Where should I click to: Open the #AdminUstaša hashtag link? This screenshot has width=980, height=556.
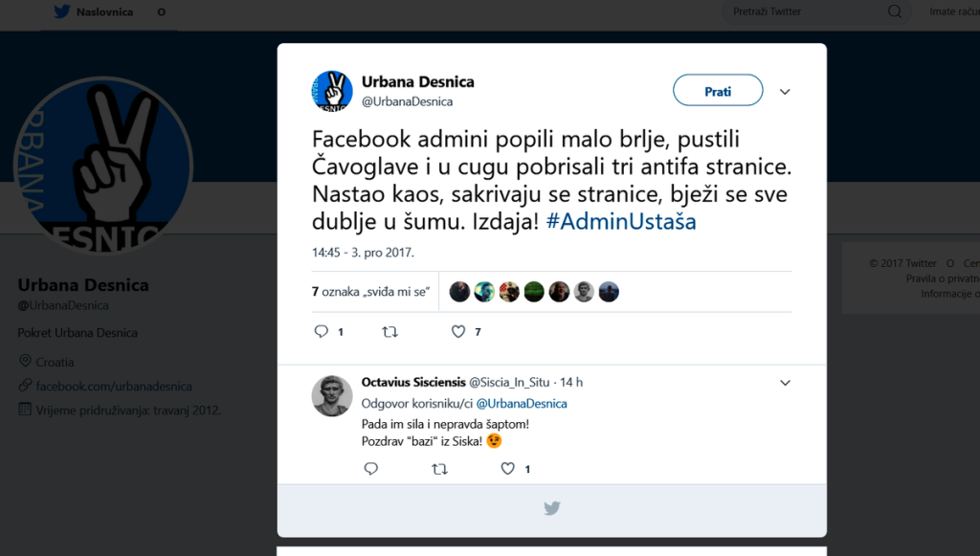621,222
